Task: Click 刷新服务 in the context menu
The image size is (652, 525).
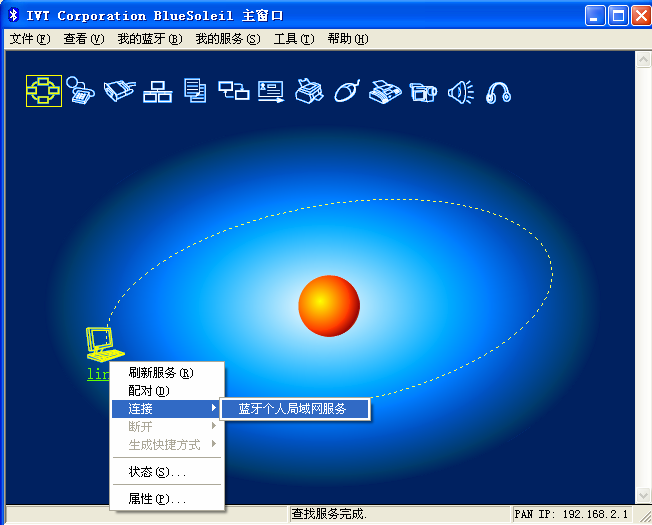Action: [160, 373]
